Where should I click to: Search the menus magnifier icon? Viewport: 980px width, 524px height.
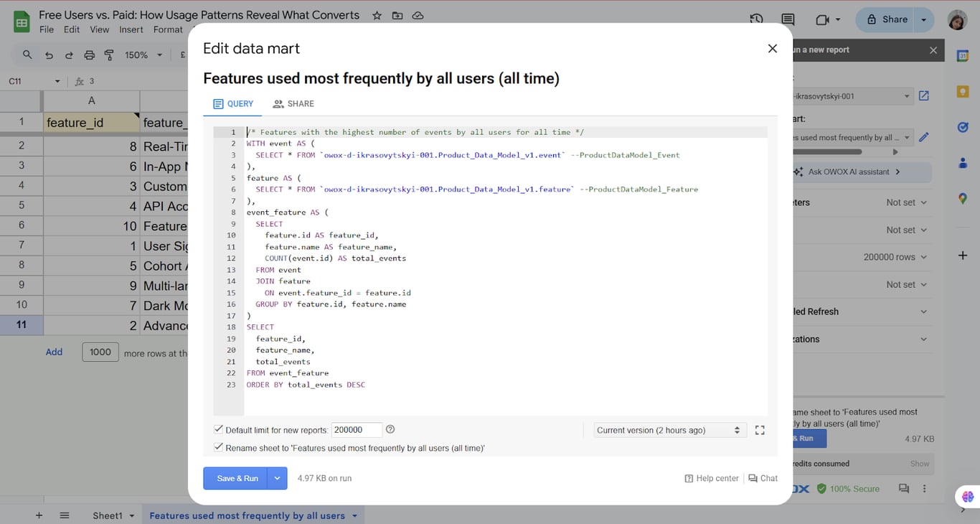point(27,55)
